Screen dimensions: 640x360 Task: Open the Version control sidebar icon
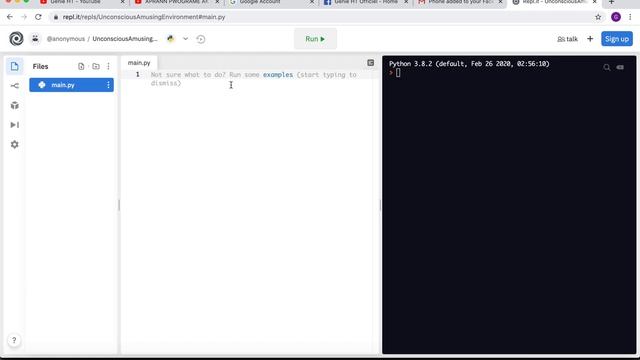click(x=14, y=86)
